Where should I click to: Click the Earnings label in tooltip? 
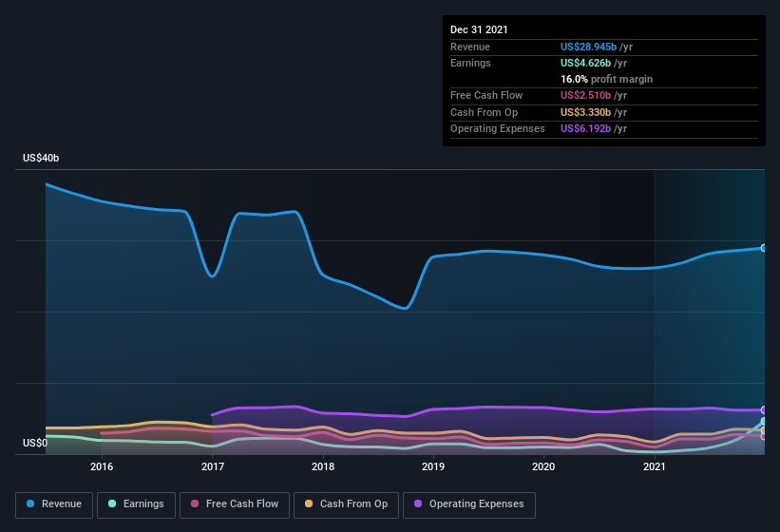coord(470,63)
